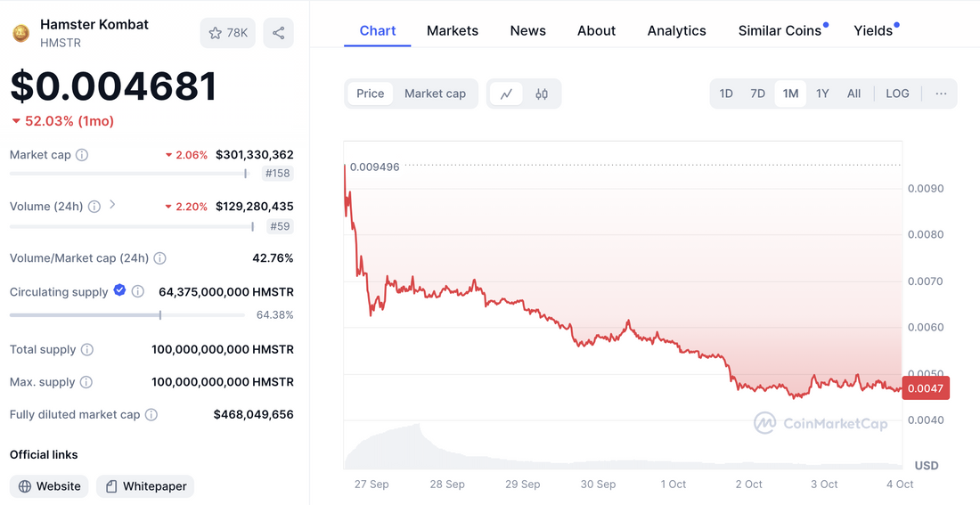Click the #158 market cap rank badge
The image size is (980, 505).
pos(277,173)
